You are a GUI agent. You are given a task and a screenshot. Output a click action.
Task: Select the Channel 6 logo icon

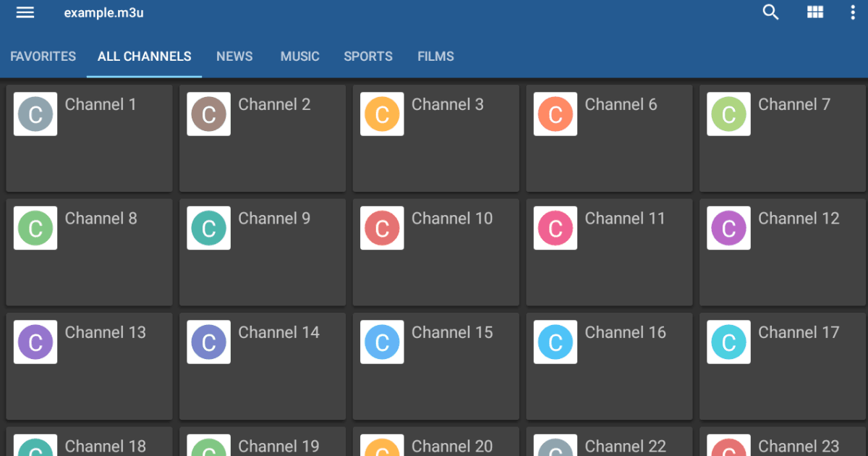coord(555,114)
